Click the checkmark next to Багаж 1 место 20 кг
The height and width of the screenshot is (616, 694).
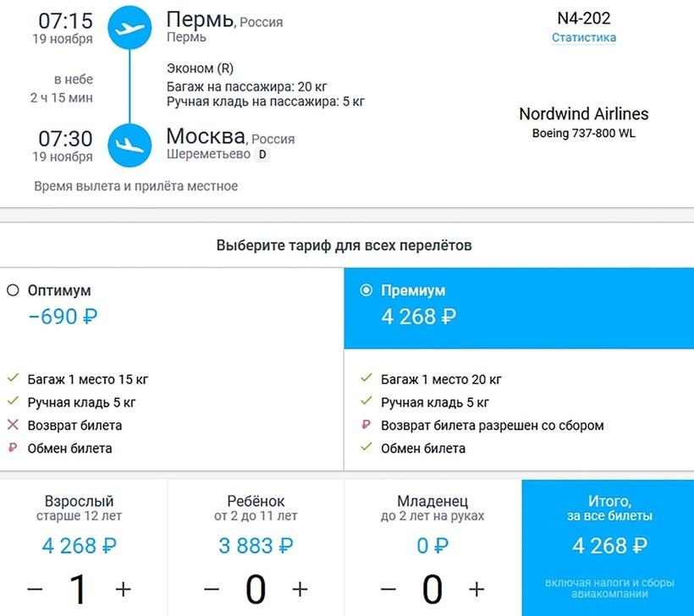click(366, 380)
